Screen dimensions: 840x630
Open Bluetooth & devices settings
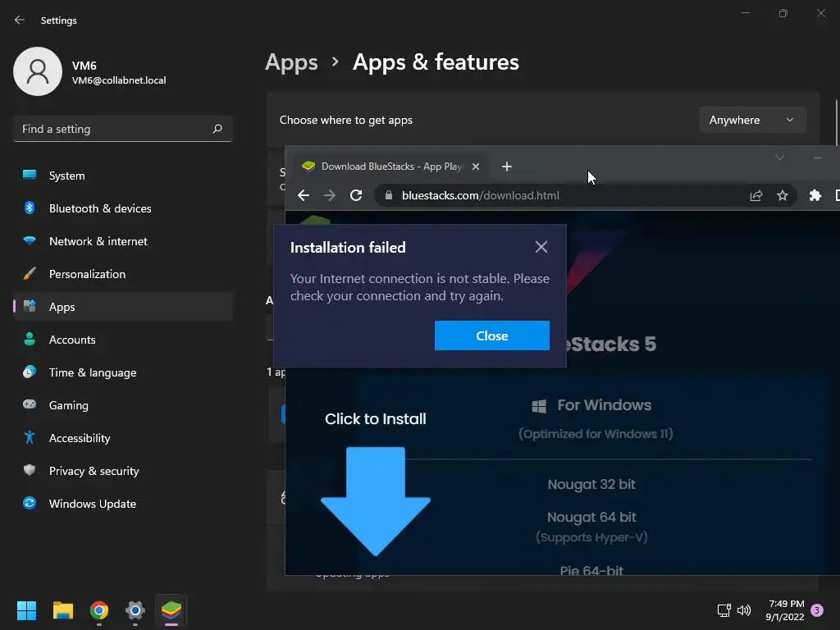pyautogui.click(x=123, y=208)
